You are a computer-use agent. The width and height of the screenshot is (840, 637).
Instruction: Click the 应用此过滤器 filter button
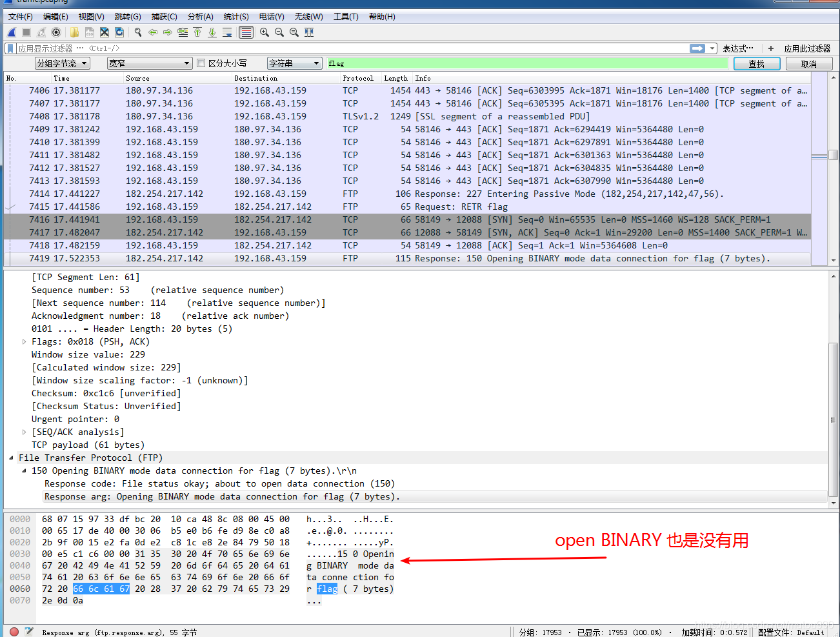point(807,48)
